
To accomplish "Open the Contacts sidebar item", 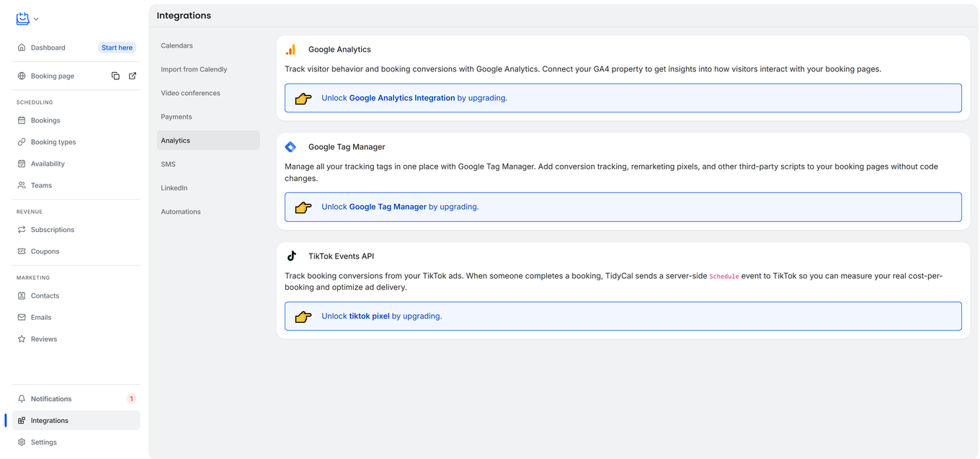I will [76, 295].
